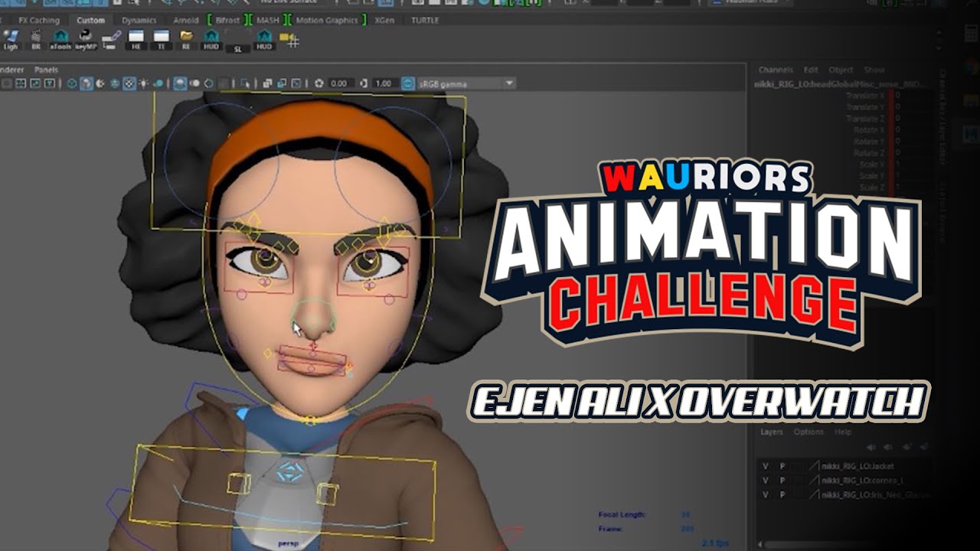Open the Channels menu in Channel Box
Screen dimensions: 980x551
(776, 70)
